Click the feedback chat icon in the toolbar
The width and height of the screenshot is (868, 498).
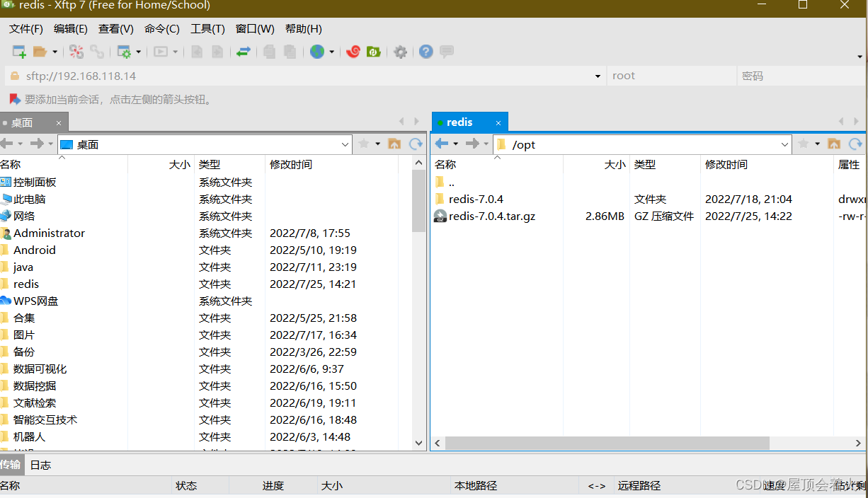(445, 51)
